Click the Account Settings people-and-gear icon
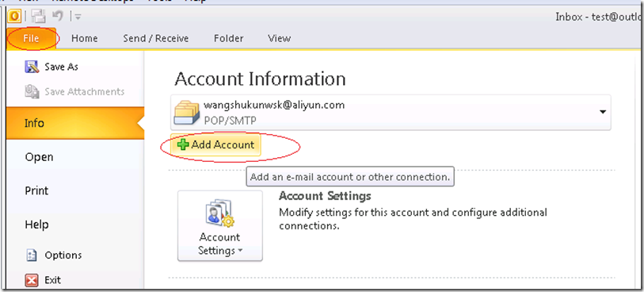Image resolution: width=644 pixels, height=292 pixels. (x=219, y=213)
